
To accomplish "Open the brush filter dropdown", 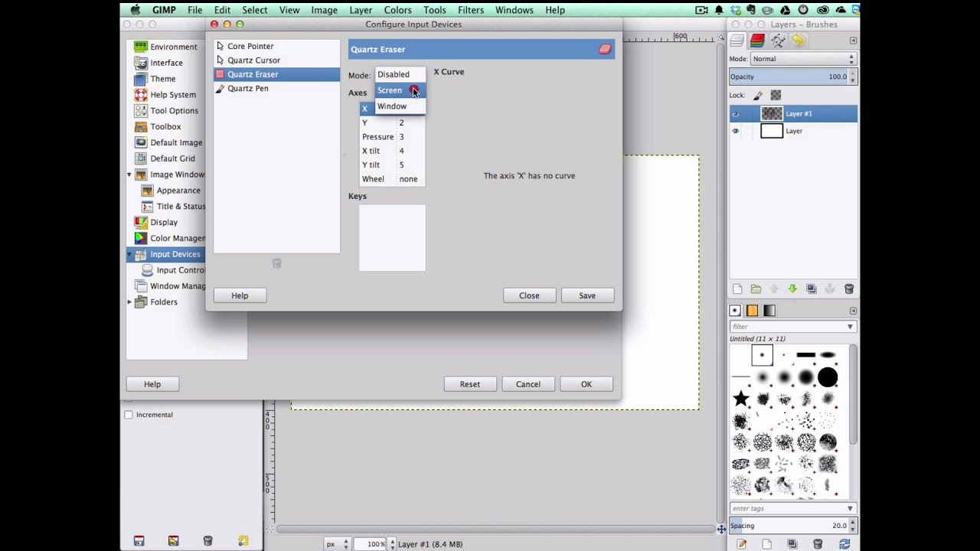I will point(850,327).
